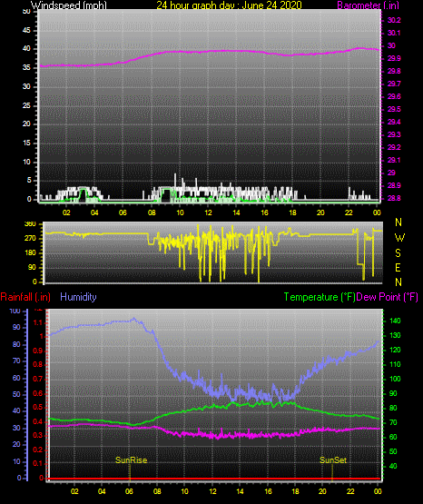Screen dimensions: 423x504
Task: Click the Temperature (°F) legend label
Action: point(320,297)
